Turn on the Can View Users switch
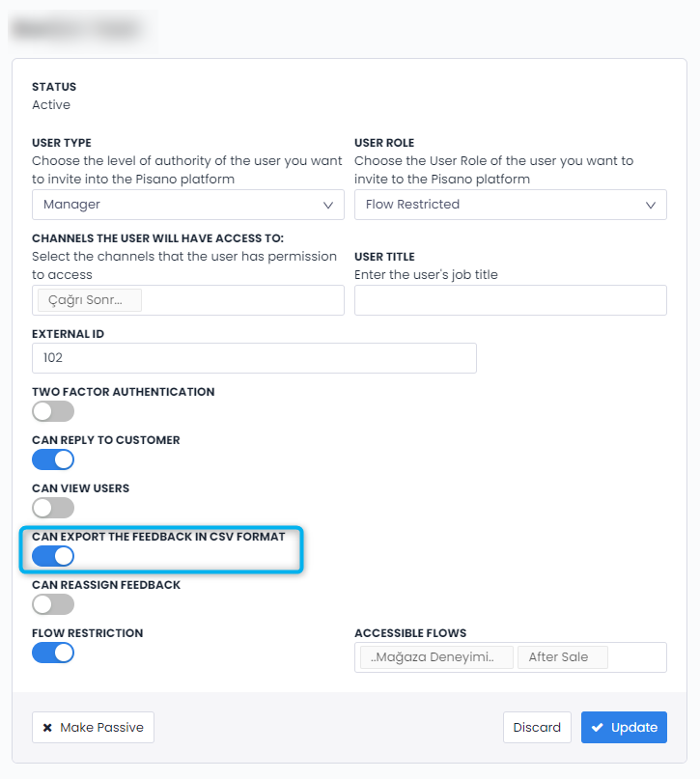This screenshot has width=700, height=779. 52,508
